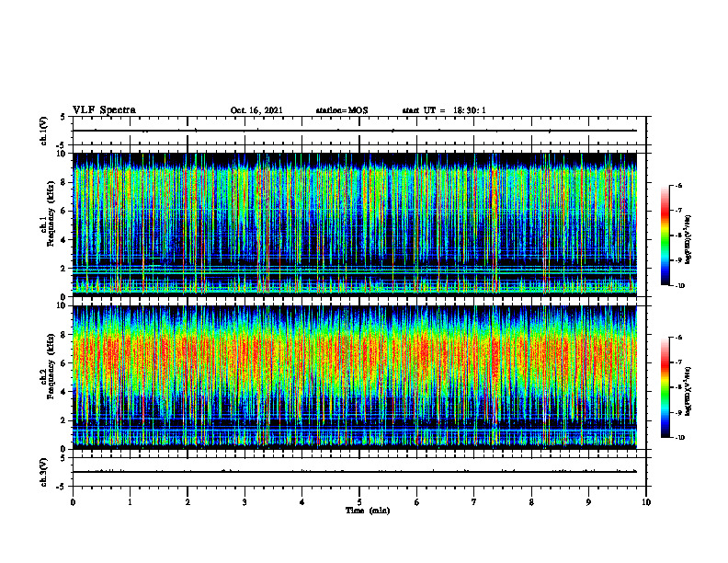Screen dimensions: 728x563
Task: Click the "10" time axis end tick label
Action: [x=646, y=502]
